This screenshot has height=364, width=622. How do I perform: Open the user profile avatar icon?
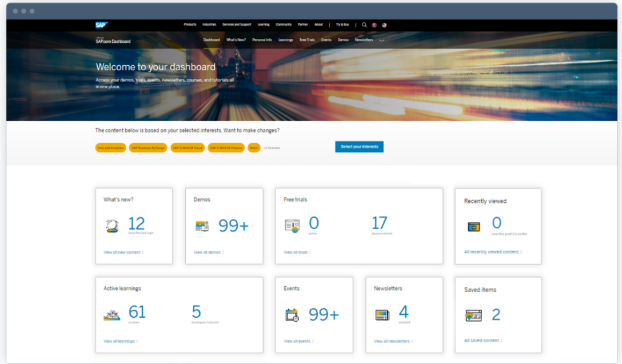[x=374, y=25]
